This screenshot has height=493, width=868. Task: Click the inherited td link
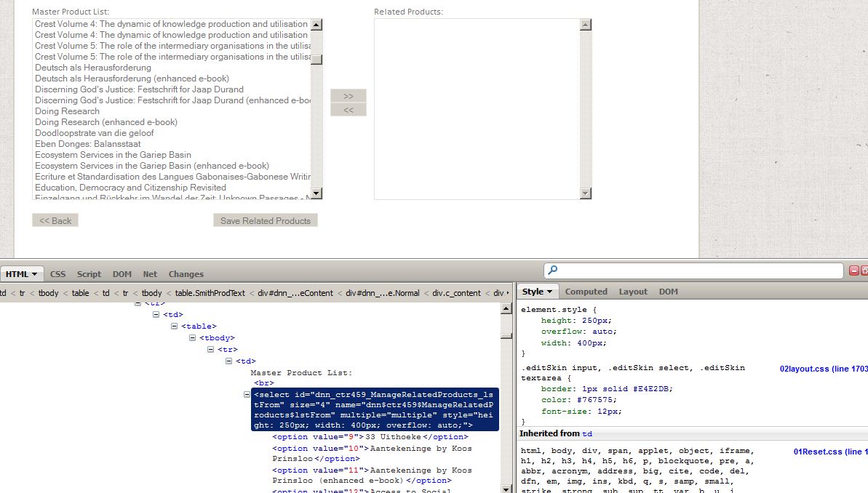pos(587,434)
